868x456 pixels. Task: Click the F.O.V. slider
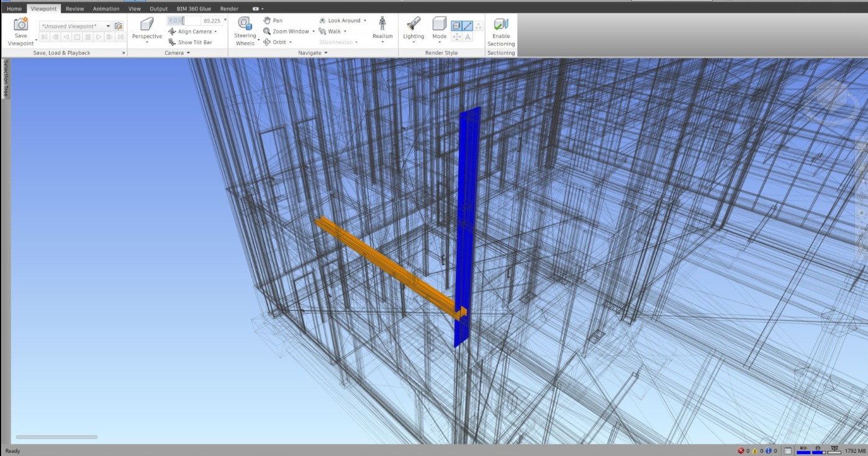183,20
